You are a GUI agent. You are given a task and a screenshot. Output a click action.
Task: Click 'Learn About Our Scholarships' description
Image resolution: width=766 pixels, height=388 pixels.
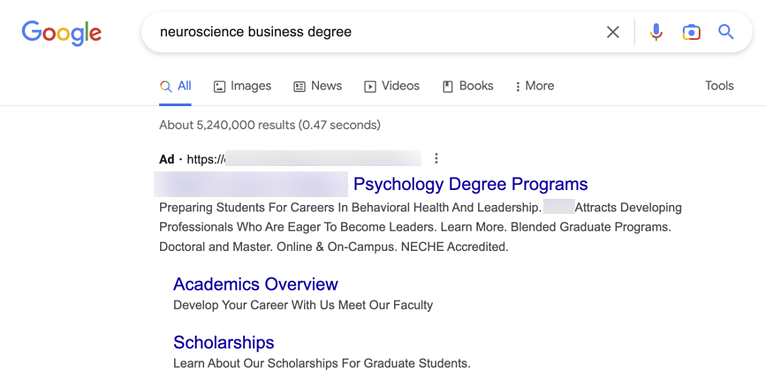point(322,364)
